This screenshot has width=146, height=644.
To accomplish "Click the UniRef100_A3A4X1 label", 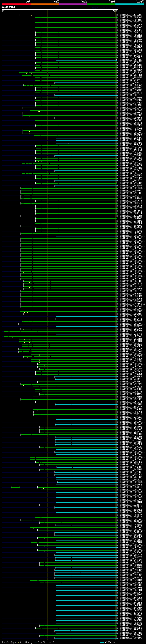I will pos(131,128).
